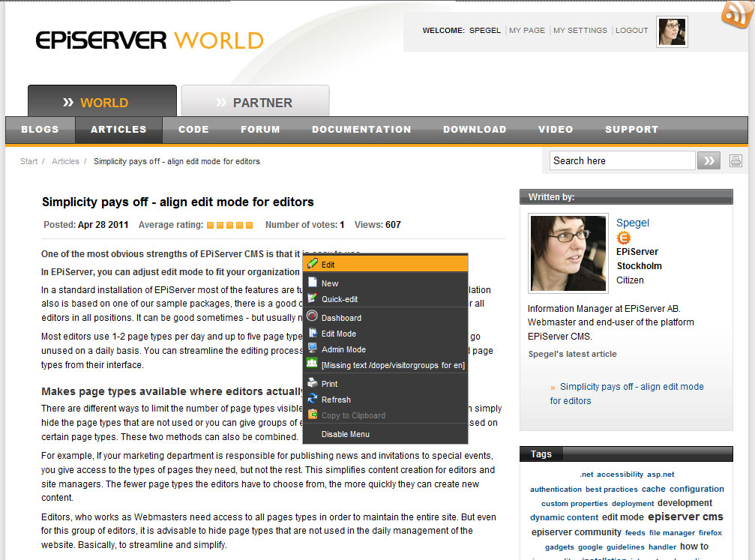Viewport: 755px width, 560px height.
Task: Select Disable Menu option
Action: tap(345, 434)
